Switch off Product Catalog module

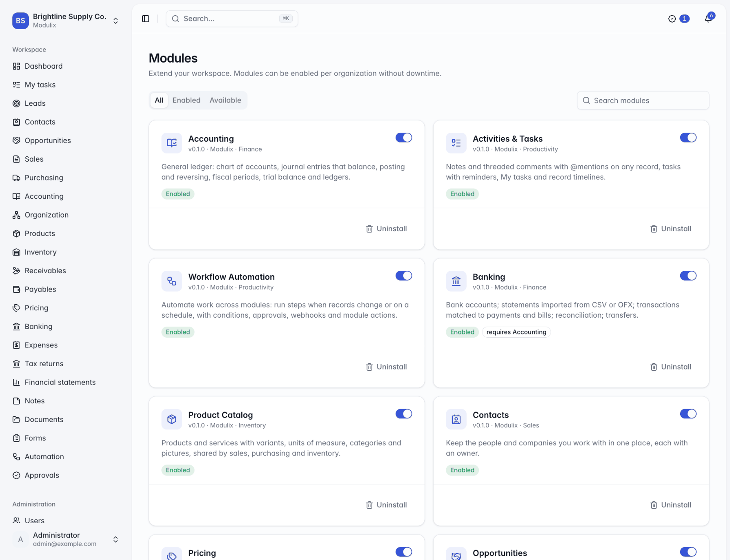pos(404,414)
